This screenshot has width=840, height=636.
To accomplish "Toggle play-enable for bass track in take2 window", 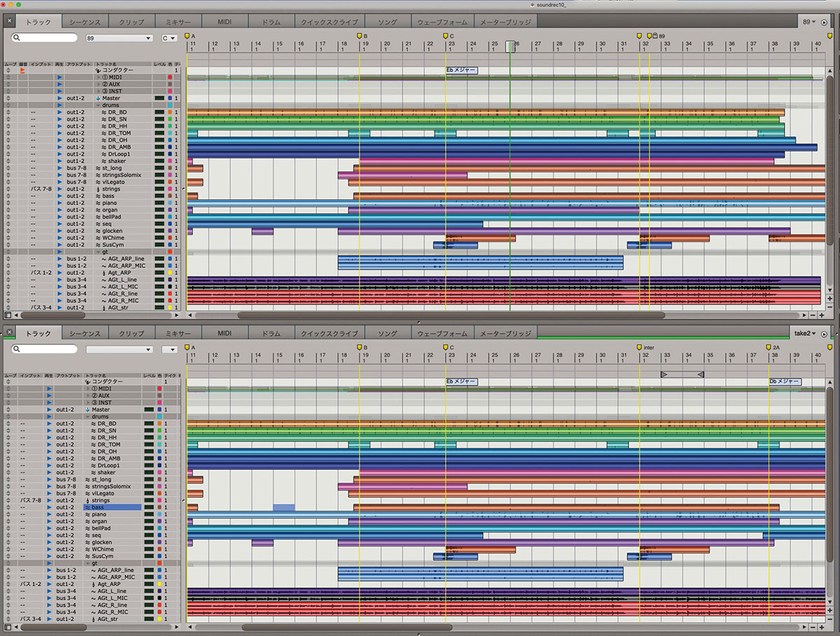I will click(x=49, y=508).
